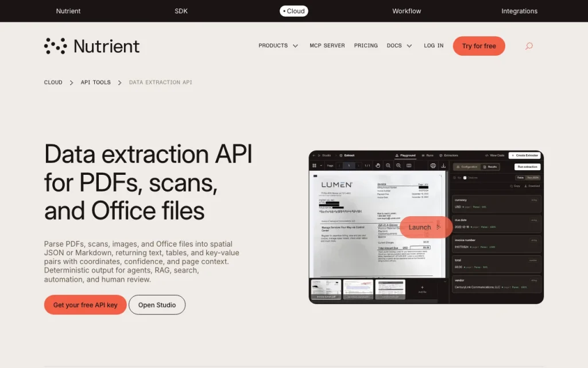Expand the Products dropdown menu

(x=278, y=45)
